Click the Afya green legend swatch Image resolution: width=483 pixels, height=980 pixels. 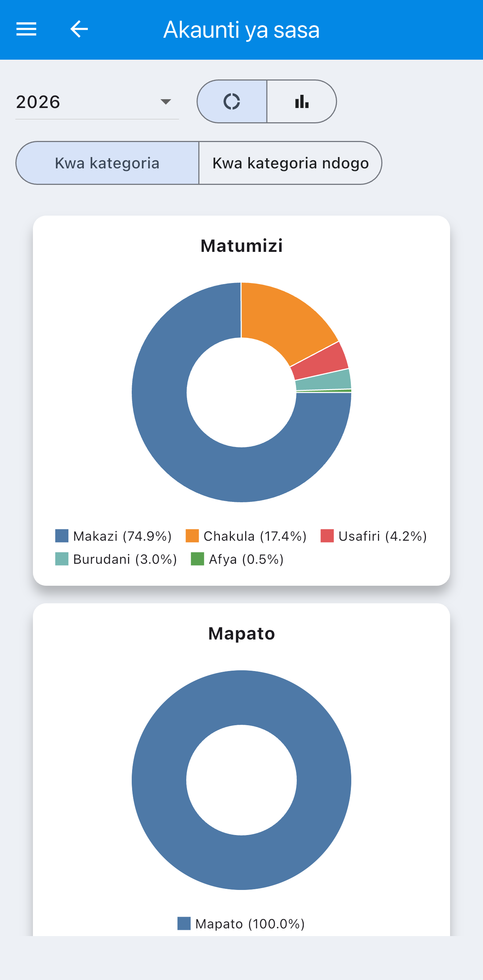click(x=197, y=559)
